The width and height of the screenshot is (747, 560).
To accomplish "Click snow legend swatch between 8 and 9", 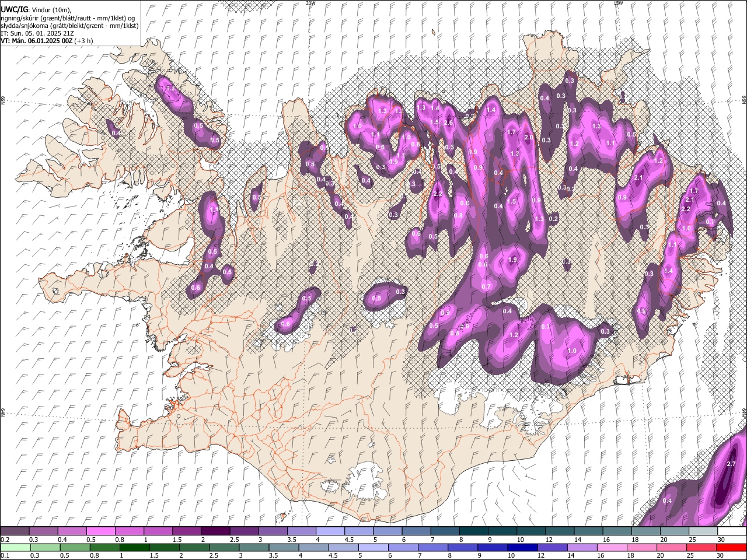I will pos(473,531).
